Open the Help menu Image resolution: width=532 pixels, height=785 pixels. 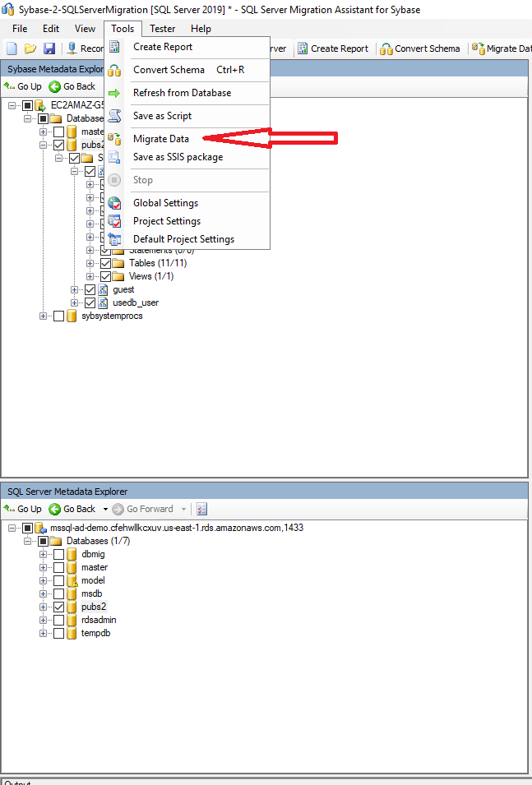click(x=201, y=29)
